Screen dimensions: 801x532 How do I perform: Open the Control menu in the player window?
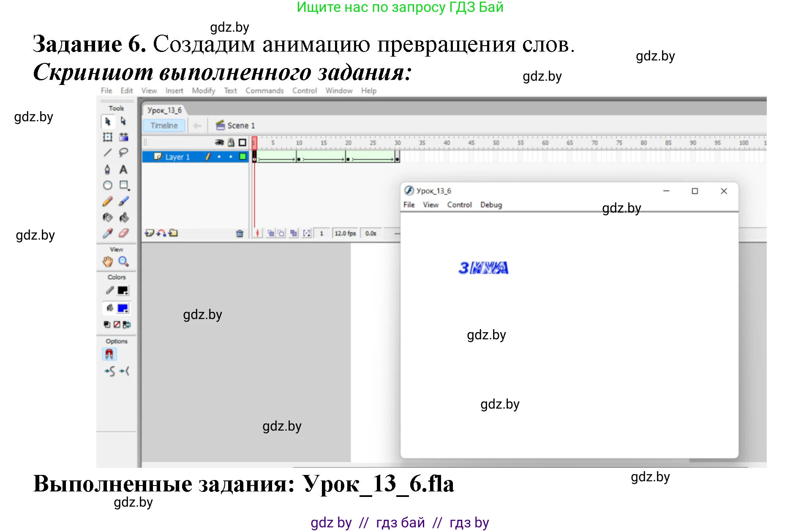tap(459, 205)
